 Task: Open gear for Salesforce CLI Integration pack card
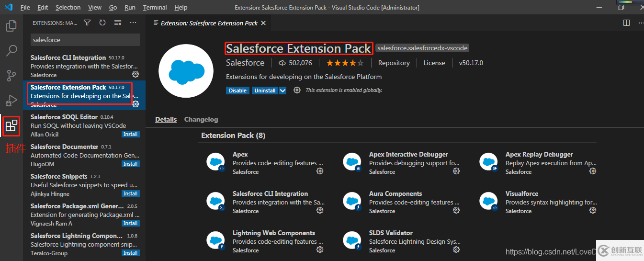pyautogui.click(x=320, y=210)
